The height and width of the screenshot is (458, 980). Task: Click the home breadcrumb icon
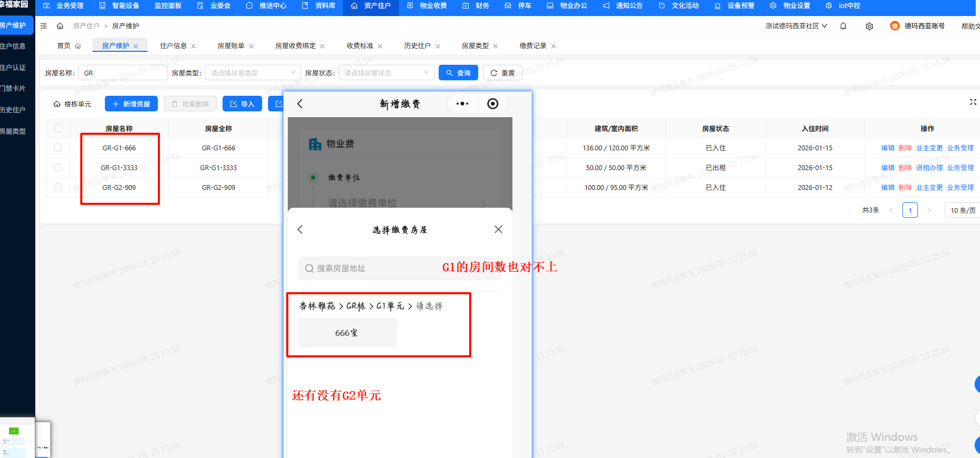60,26
